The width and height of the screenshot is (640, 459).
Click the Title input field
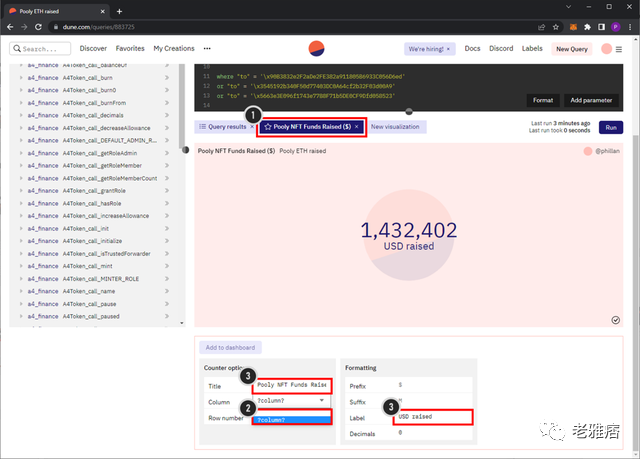pos(291,385)
